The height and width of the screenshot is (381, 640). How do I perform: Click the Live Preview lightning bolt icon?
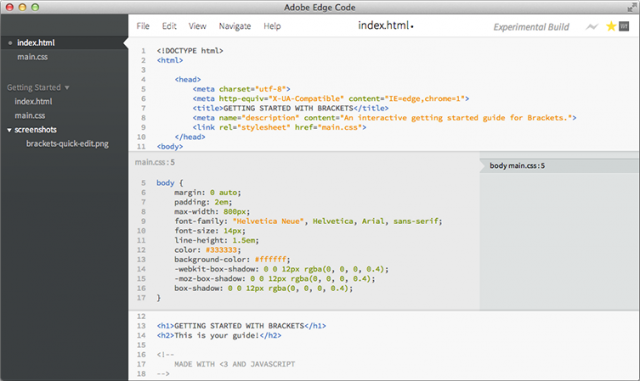(591, 27)
